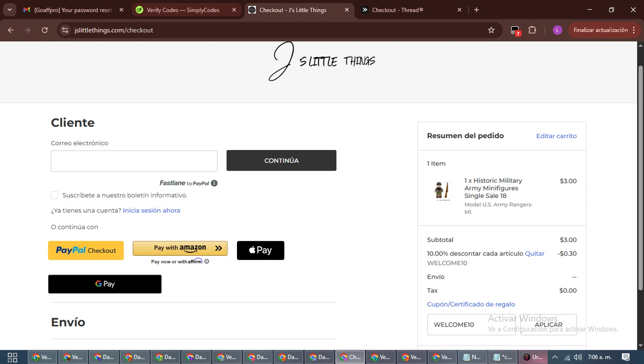The width and height of the screenshot is (644, 364).
Task: Open the notification center icon
Action: coord(626,357)
